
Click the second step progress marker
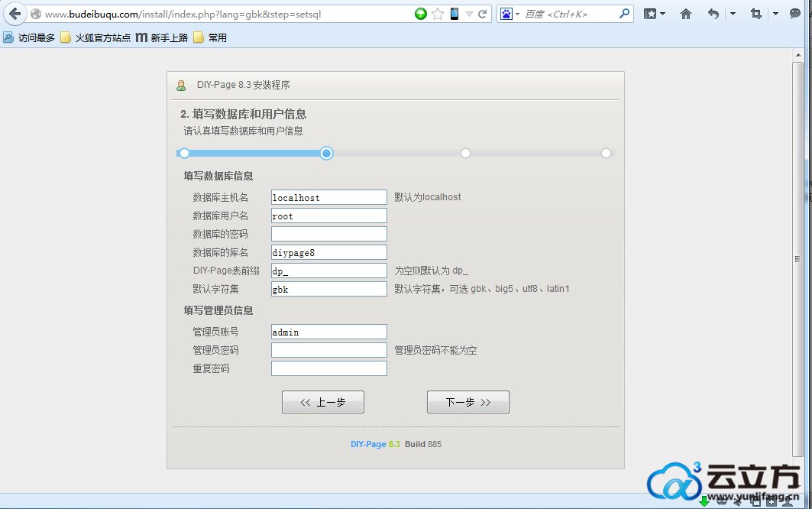click(x=326, y=153)
